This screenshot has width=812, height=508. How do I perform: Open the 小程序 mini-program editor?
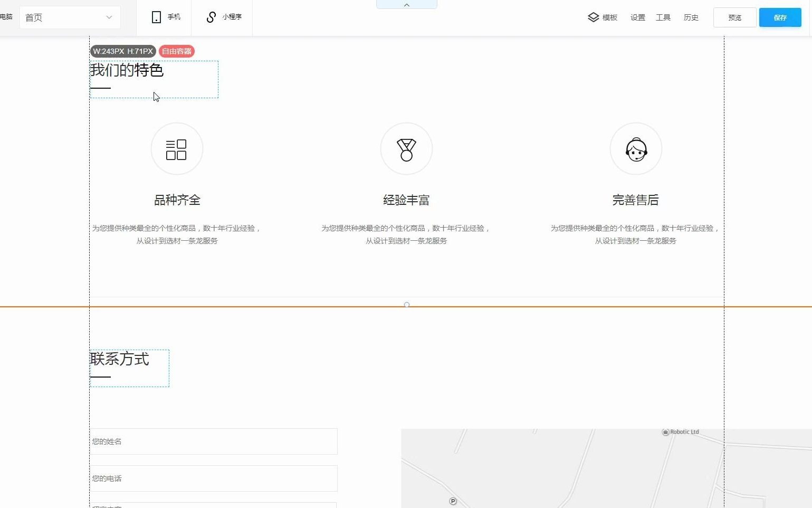(x=224, y=17)
